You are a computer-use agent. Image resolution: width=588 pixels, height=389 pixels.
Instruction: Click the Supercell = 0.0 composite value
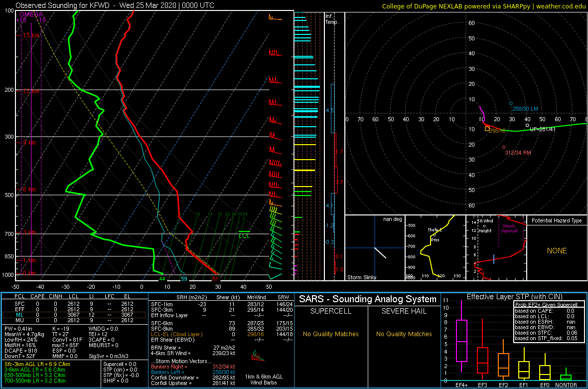tap(120, 364)
